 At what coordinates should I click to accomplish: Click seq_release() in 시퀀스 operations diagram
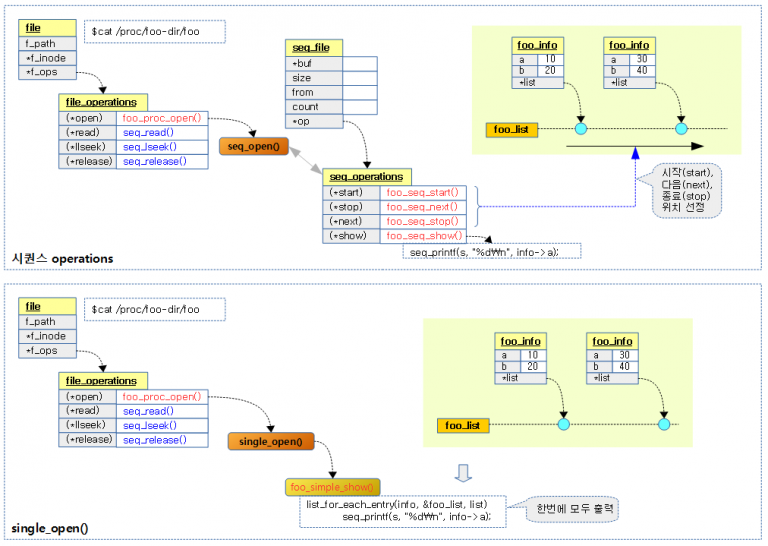point(162,162)
